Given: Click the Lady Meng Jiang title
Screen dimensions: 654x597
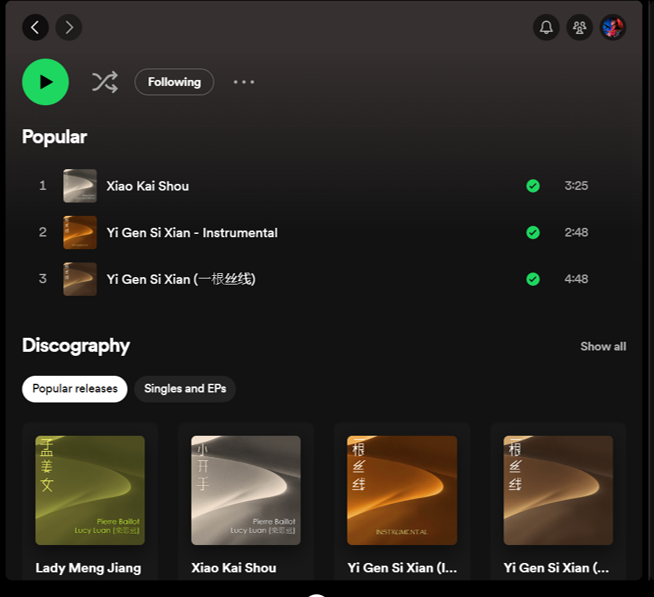Looking at the screenshot, I should click(88, 568).
